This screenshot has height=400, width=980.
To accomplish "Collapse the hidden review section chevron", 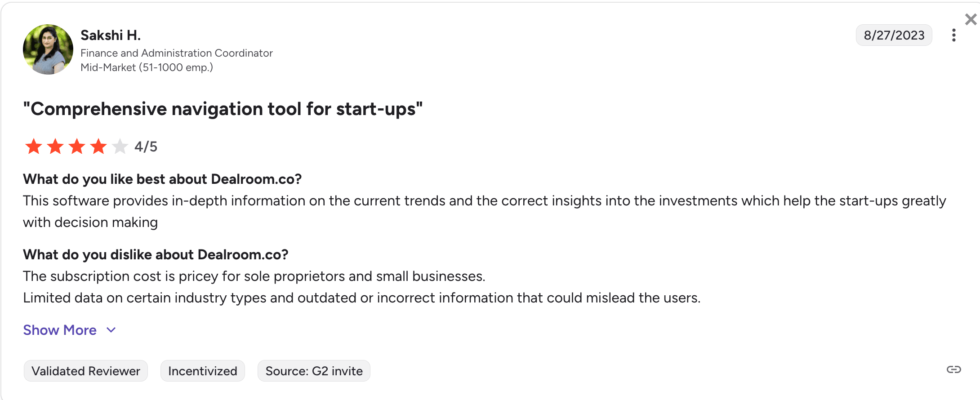I will click(111, 330).
